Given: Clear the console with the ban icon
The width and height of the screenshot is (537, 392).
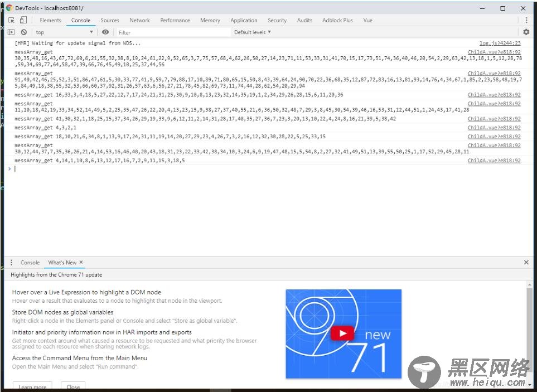Looking at the screenshot, I should pos(23,32).
